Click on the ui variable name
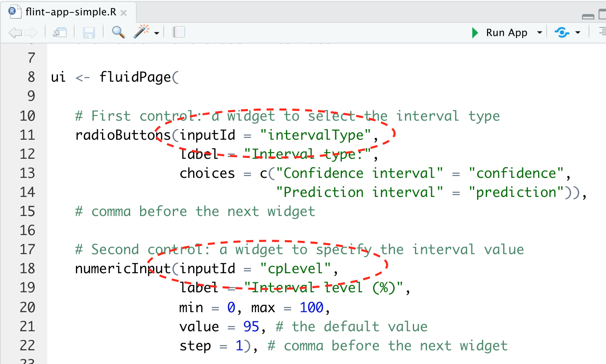The height and width of the screenshot is (364, 606). click(58, 77)
